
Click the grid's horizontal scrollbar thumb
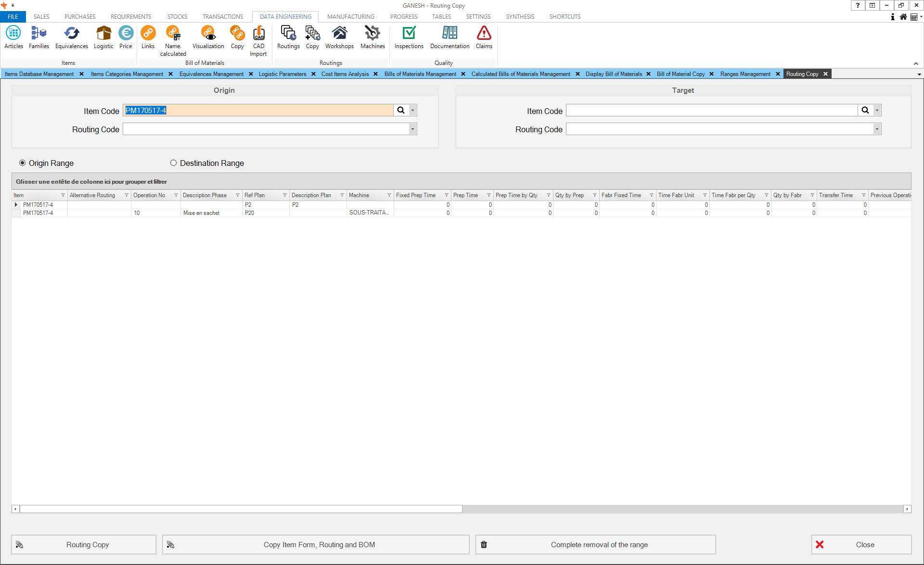pyautogui.click(x=241, y=509)
